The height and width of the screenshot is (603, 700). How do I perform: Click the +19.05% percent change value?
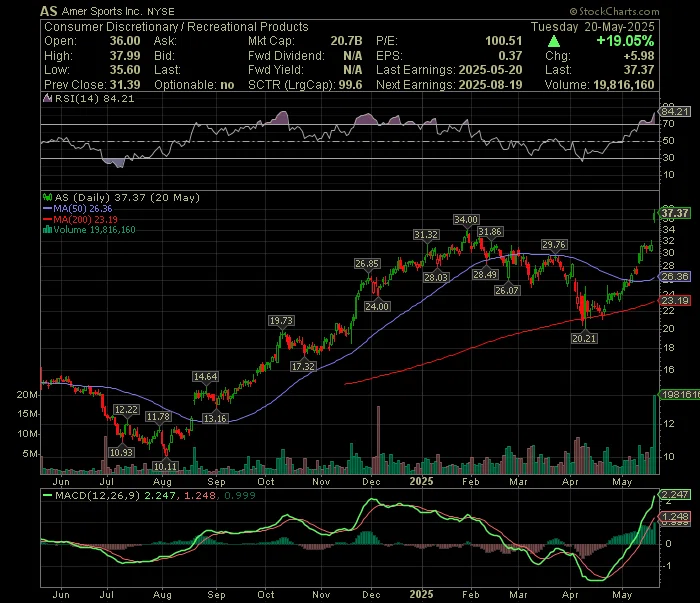tap(625, 41)
